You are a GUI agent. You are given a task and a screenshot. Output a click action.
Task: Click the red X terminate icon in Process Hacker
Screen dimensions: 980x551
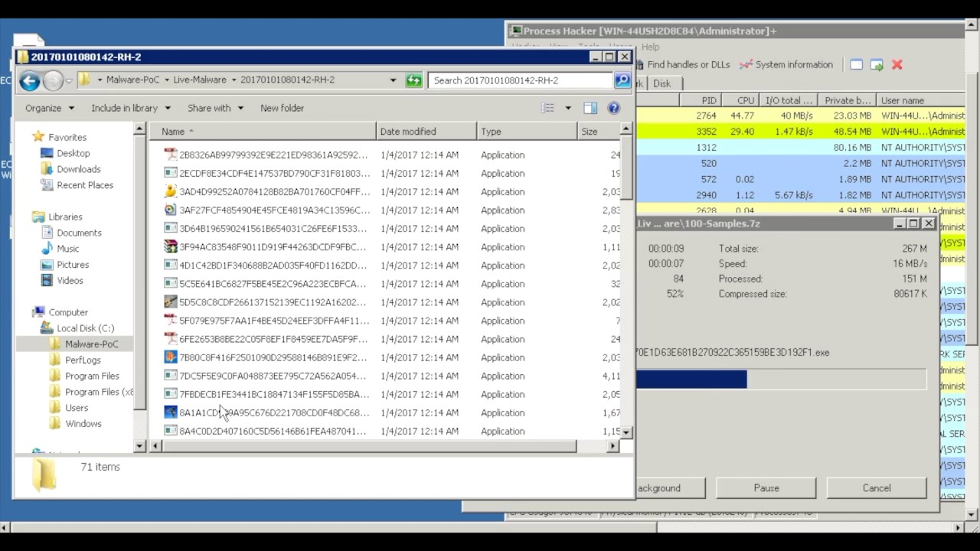[x=897, y=65]
